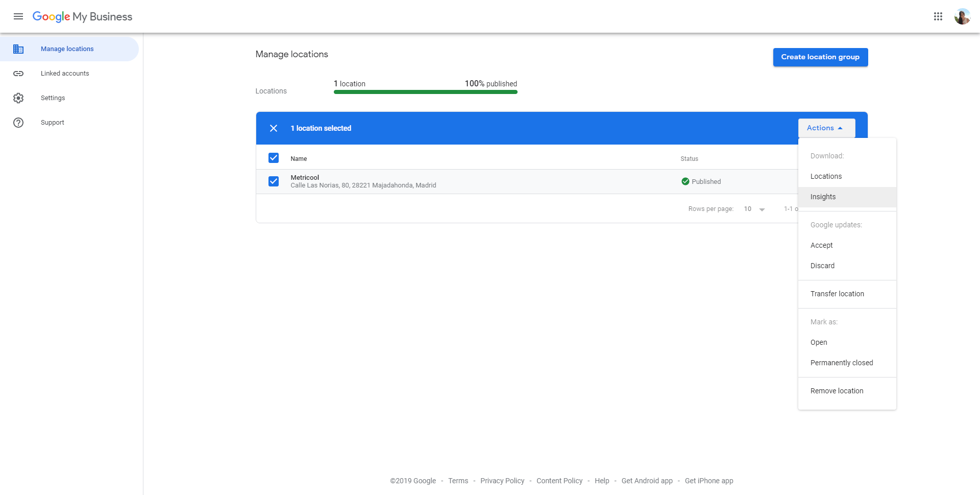Click the '1 location' count label
Viewport: 980px width, 495px height.
click(x=350, y=84)
